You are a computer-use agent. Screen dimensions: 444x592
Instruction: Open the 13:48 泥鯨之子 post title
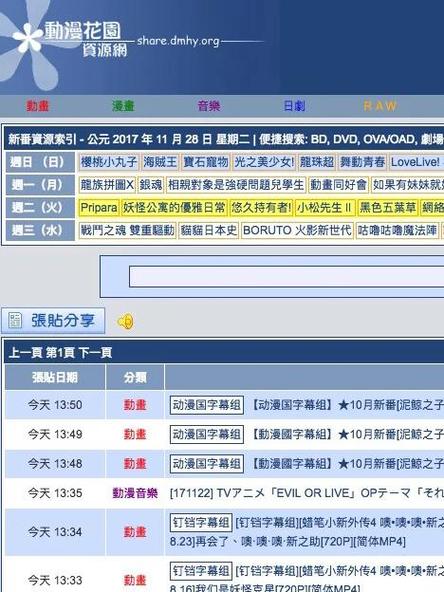[x=346, y=464]
